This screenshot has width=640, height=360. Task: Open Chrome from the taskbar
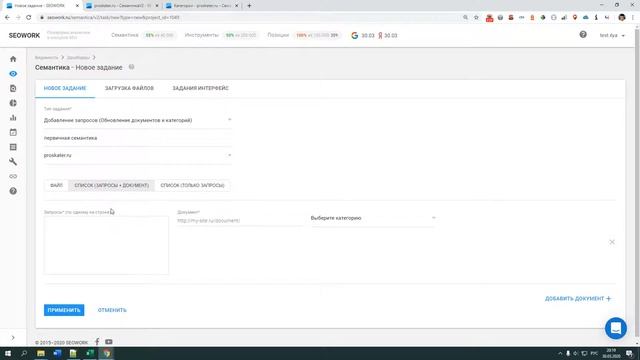pyautogui.click(x=107, y=353)
